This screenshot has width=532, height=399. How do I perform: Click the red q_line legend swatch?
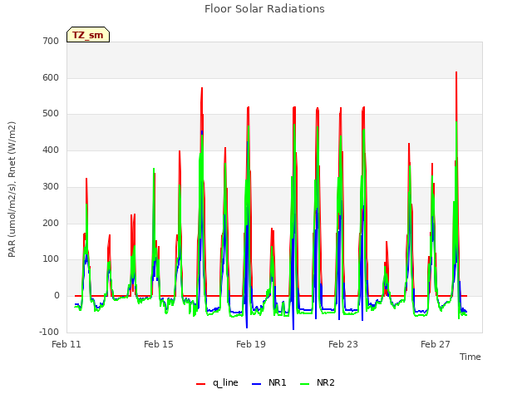click(x=200, y=384)
